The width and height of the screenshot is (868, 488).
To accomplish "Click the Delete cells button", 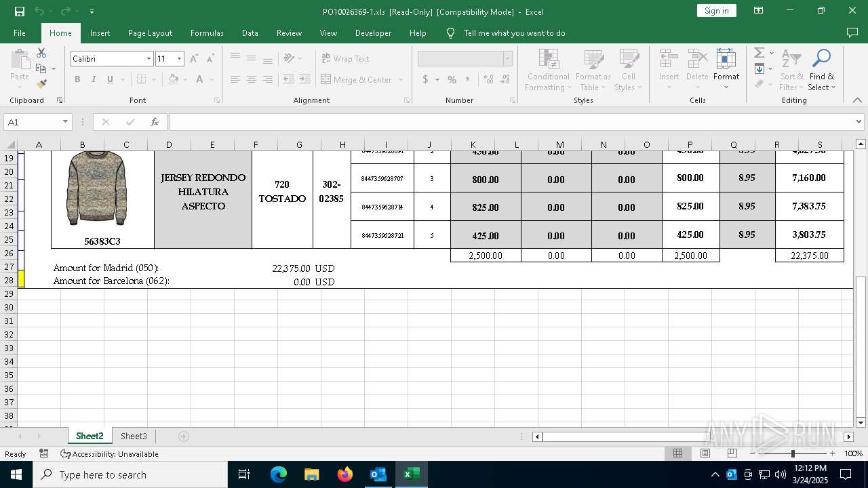I will point(697,70).
